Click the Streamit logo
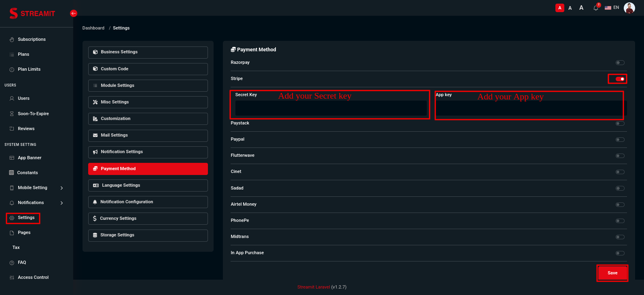Image resolution: width=644 pixels, height=295 pixels. pyautogui.click(x=32, y=13)
